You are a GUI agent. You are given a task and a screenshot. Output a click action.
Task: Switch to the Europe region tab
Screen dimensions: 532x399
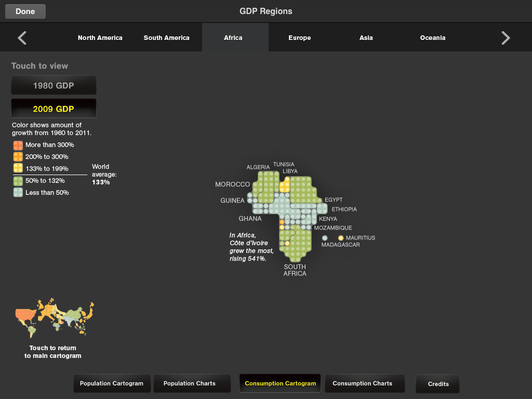click(300, 38)
